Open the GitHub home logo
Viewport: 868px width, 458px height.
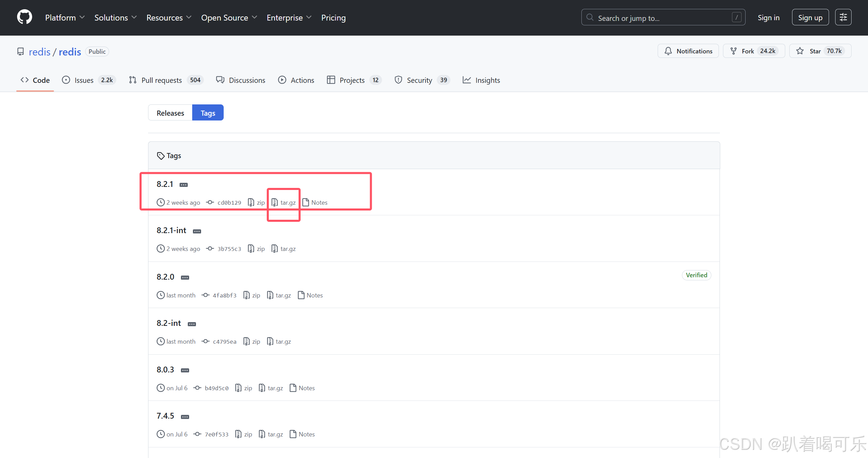(25, 17)
